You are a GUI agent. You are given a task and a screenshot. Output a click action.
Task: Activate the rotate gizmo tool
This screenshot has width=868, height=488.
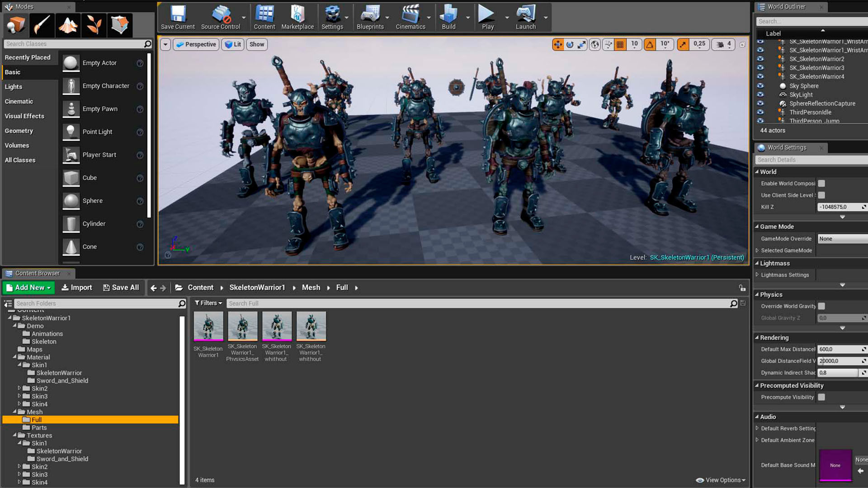pyautogui.click(x=570, y=44)
